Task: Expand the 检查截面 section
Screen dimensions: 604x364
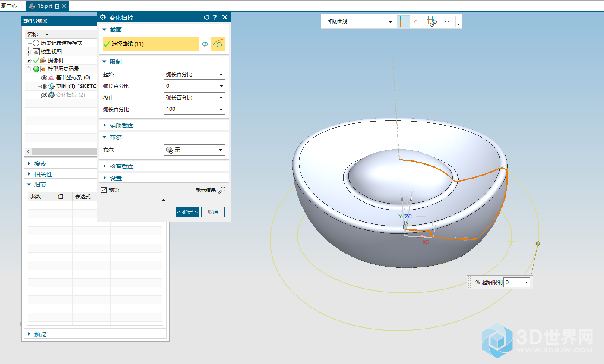Action: (x=104, y=166)
